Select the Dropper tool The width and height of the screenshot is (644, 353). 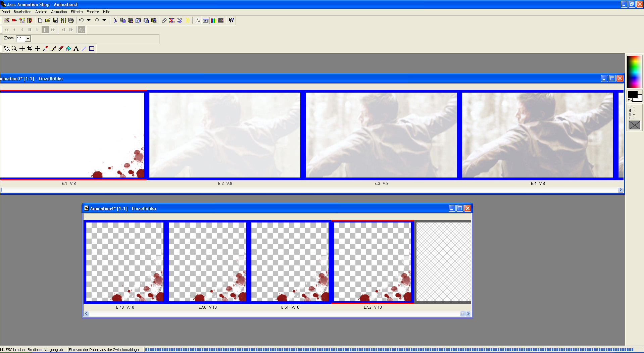pyautogui.click(x=45, y=49)
